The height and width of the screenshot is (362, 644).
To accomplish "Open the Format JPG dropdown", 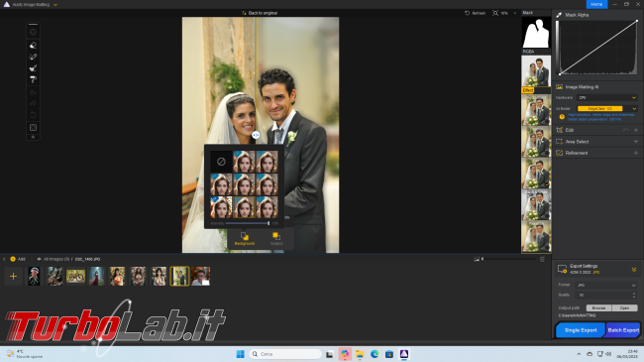I will click(606, 285).
